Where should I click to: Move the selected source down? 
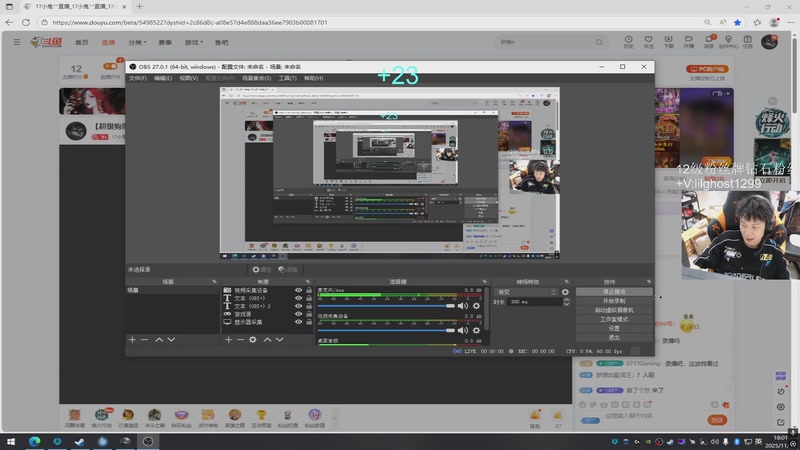pos(280,340)
